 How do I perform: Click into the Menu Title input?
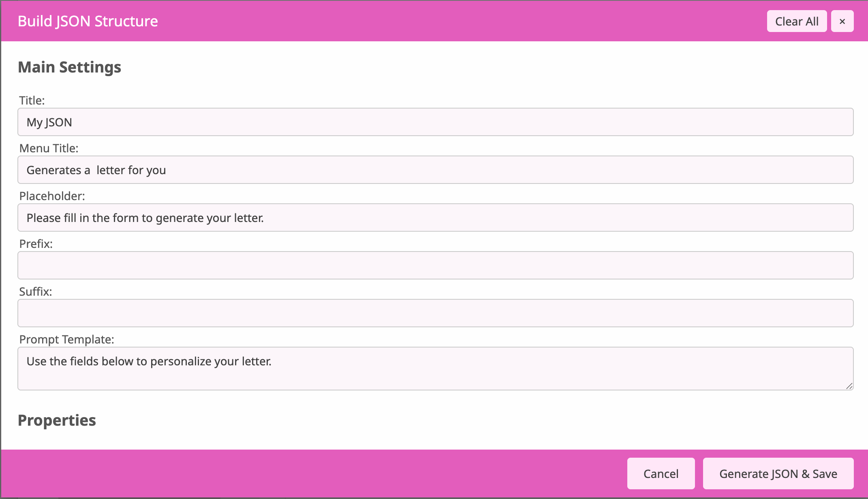[x=435, y=170]
